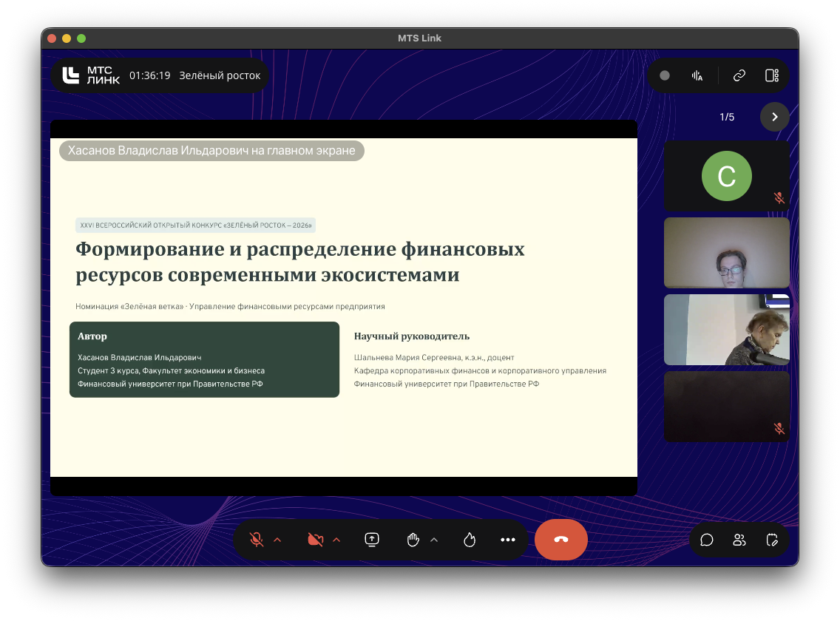This screenshot has height=621, width=840.
Task: Open hand-raise reactions chevron
Action: 434,540
